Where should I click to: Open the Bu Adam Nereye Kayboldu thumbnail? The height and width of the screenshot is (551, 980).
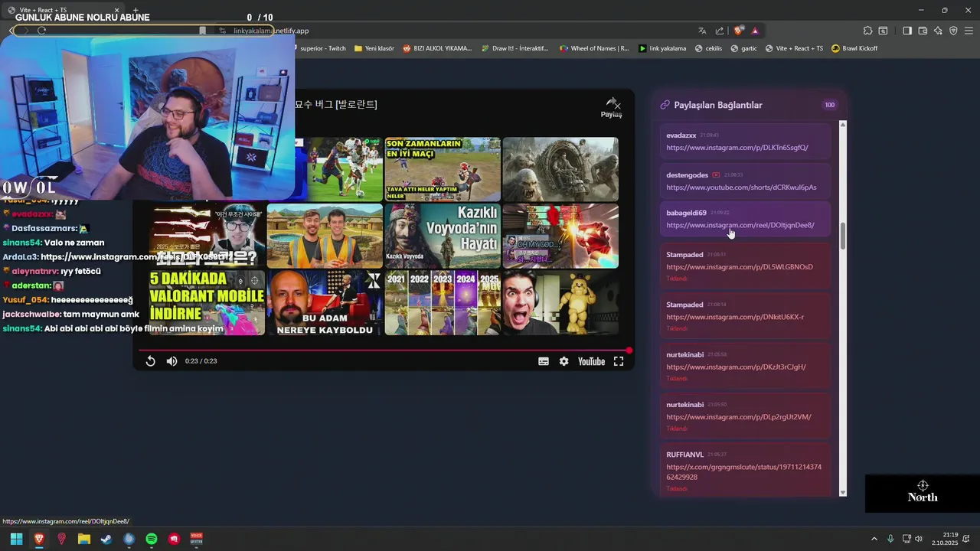(325, 302)
